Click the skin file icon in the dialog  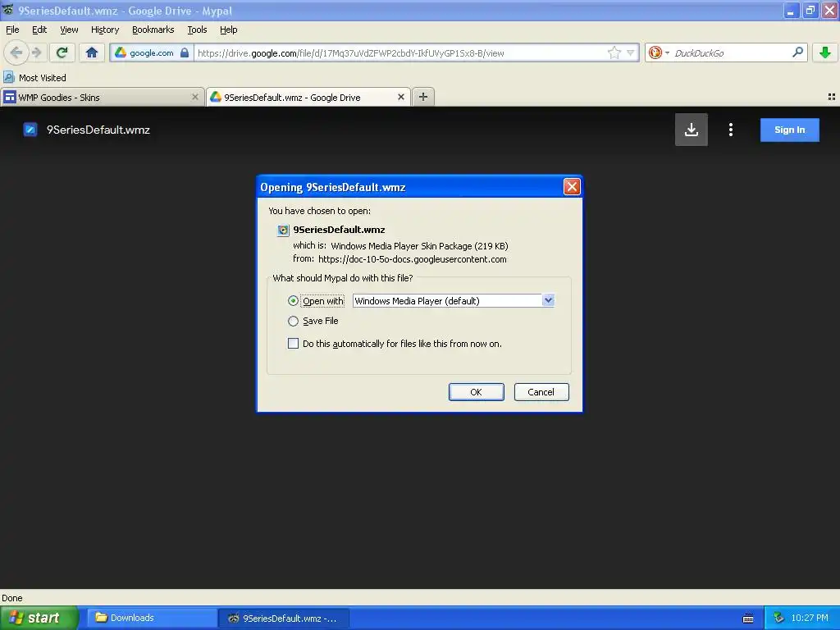[283, 231]
